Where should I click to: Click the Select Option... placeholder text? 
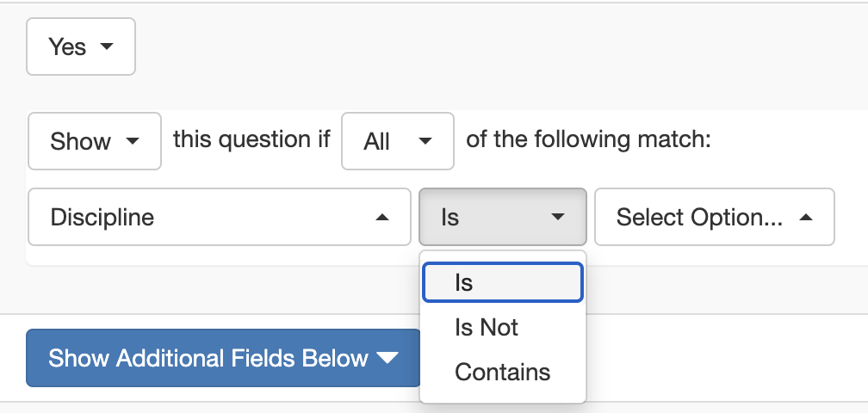click(x=699, y=218)
